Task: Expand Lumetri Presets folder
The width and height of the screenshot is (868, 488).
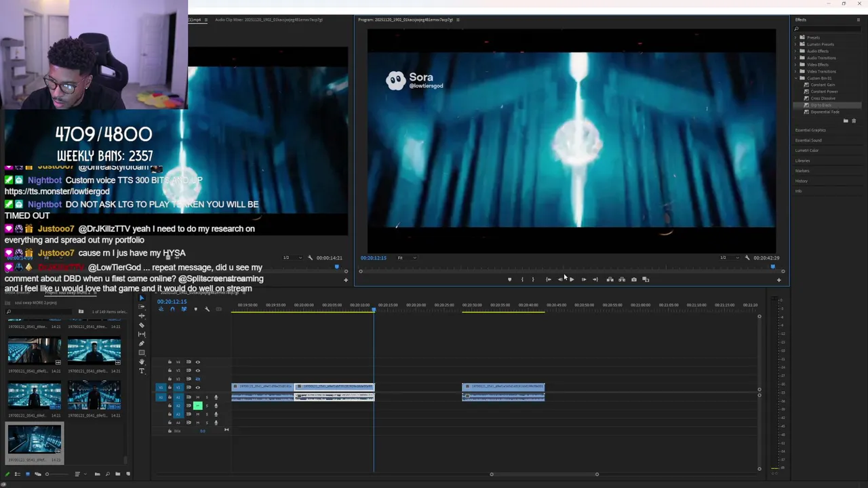Action: [x=796, y=44]
